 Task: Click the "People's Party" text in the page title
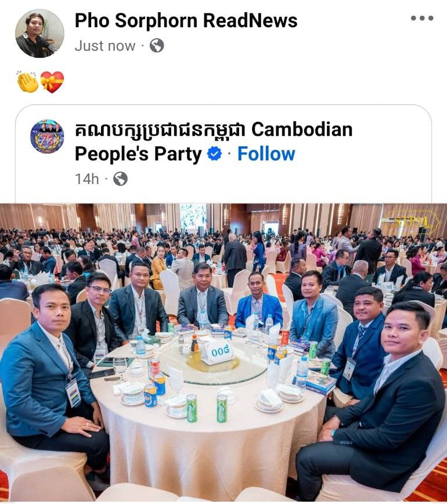(x=138, y=154)
